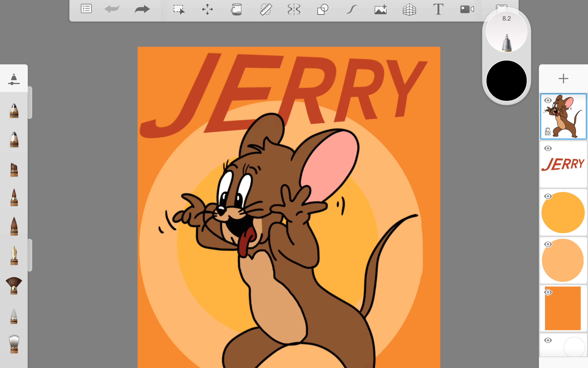Open the brush size puck showing 8.2
The height and width of the screenshot is (368, 588).
pos(506,31)
